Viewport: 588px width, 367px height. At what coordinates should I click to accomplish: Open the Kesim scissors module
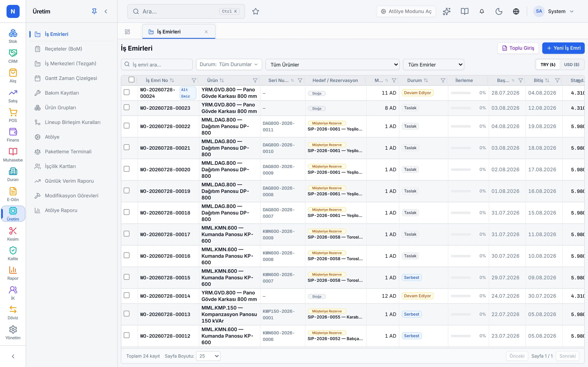click(x=13, y=234)
